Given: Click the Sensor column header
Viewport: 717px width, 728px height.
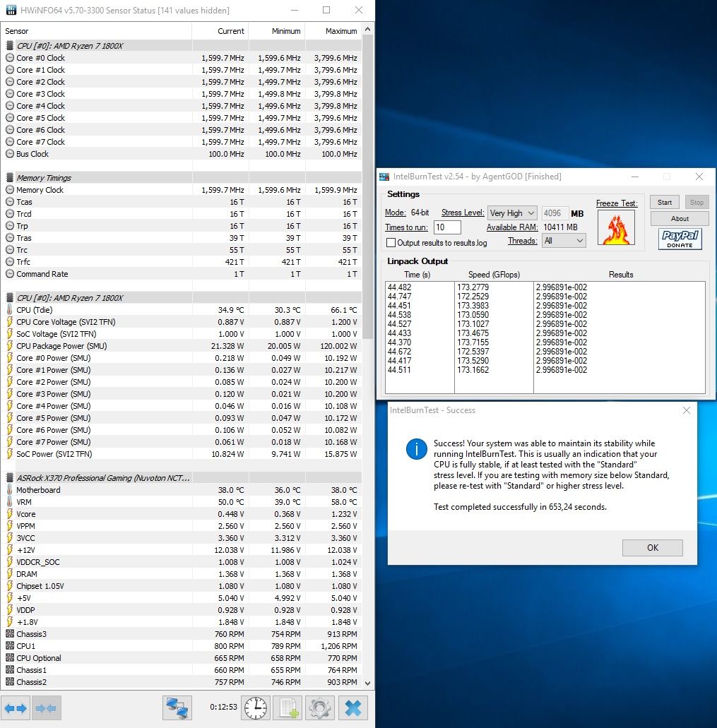Looking at the screenshot, I should point(97,31).
